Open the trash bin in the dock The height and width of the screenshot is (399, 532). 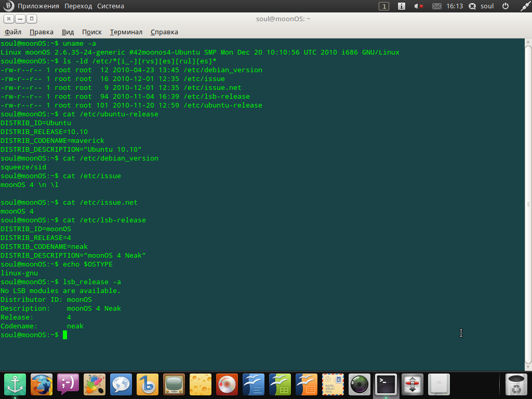516,384
